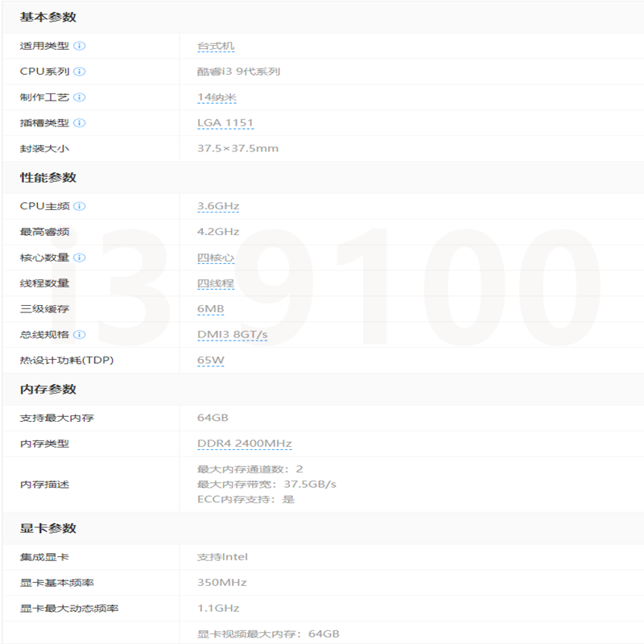
Task: Click info icon beside CPU系列
Action: point(79,72)
